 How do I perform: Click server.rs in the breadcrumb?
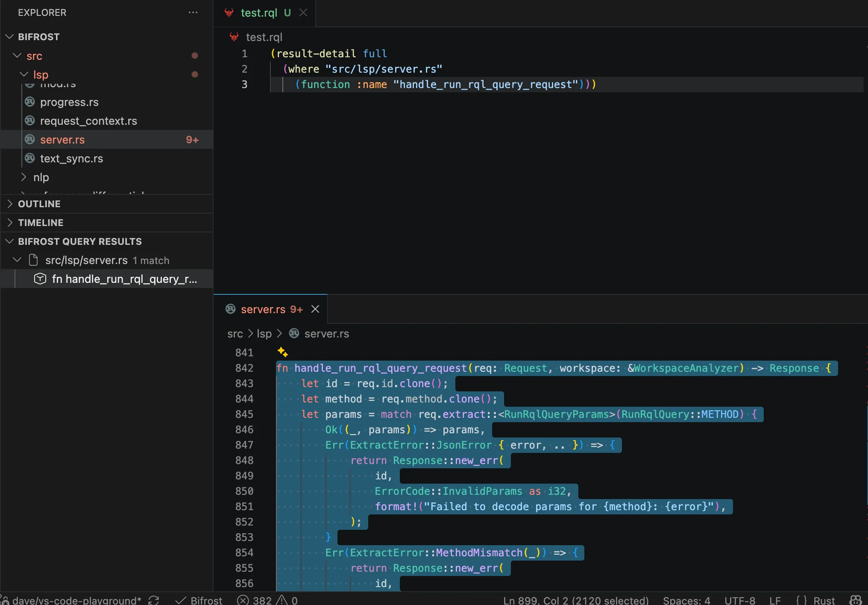tap(326, 334)
